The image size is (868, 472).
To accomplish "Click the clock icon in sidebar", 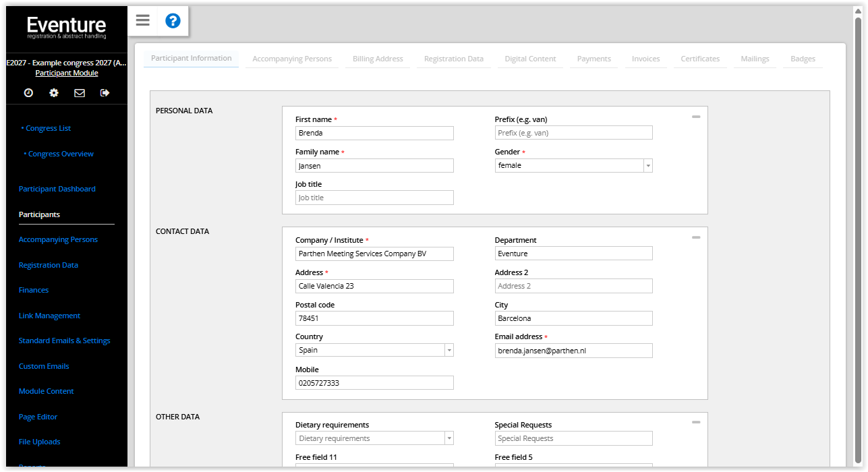I will coord(28,93).
